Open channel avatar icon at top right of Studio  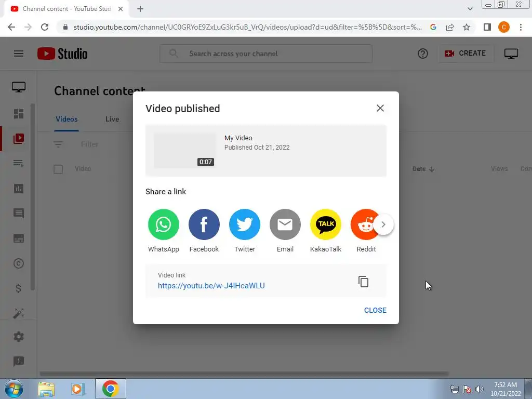[511, 54]
